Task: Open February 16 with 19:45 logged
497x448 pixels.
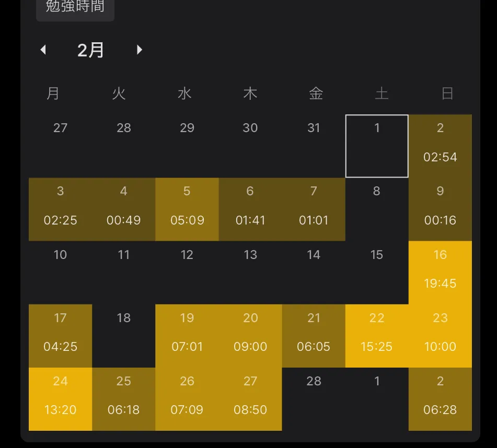Action: [440, 273]
